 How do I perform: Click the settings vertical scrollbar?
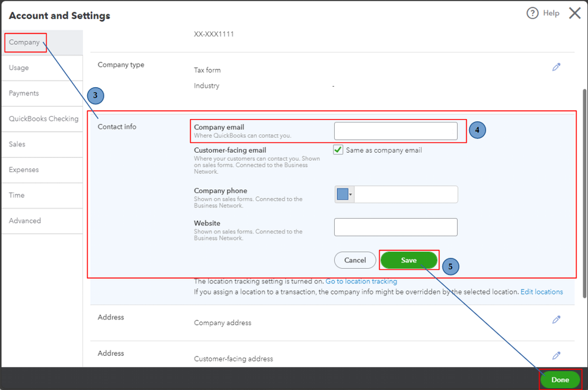[584, 193]
